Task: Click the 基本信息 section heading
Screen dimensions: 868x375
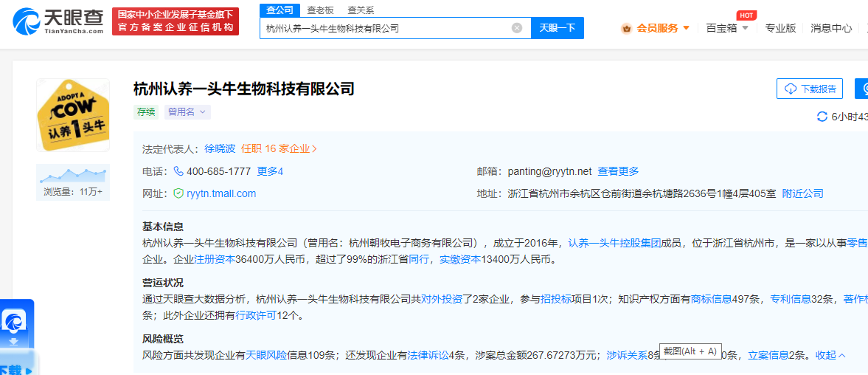Action: [163, 227]
